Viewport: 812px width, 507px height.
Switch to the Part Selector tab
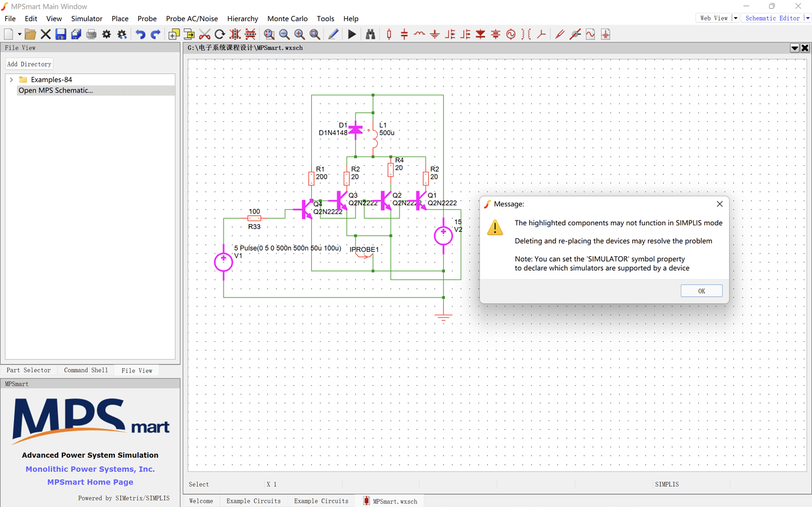28,371
